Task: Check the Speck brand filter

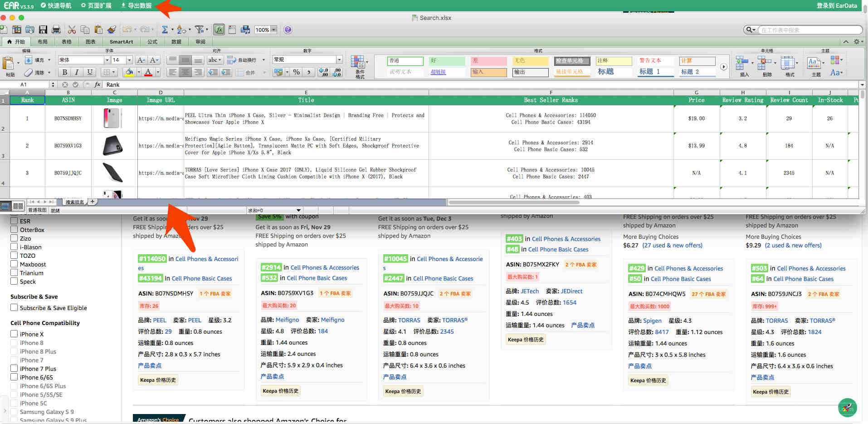Action: [14, 281]
